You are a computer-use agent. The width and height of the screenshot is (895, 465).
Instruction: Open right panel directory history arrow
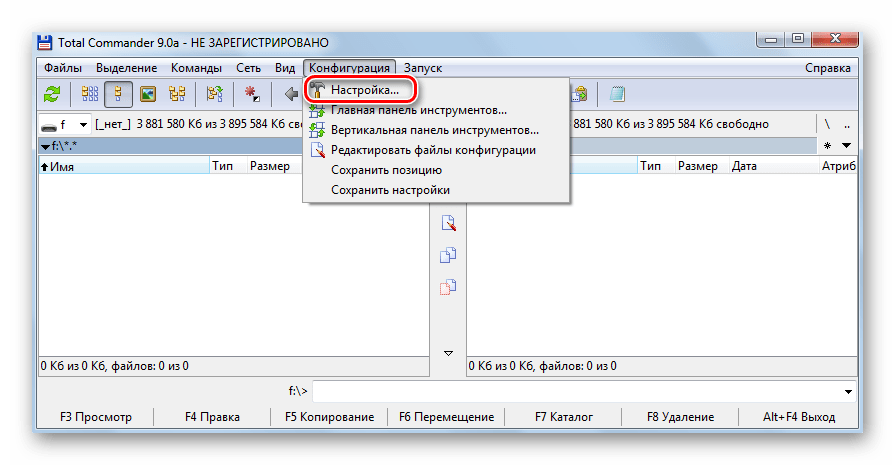click(846, 145)
